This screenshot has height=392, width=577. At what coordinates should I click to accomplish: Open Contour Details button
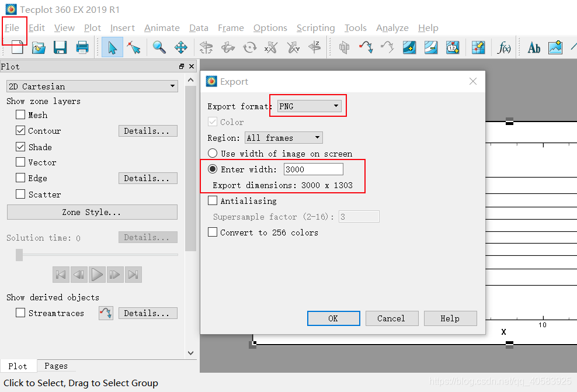[x=148, y=131]
